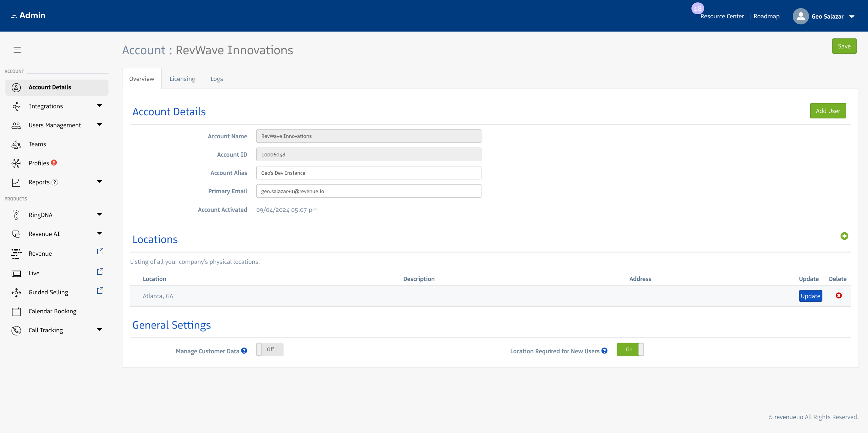Click the Account Alias input field
The height and width of the screenshot is (433, 868).
369,173
